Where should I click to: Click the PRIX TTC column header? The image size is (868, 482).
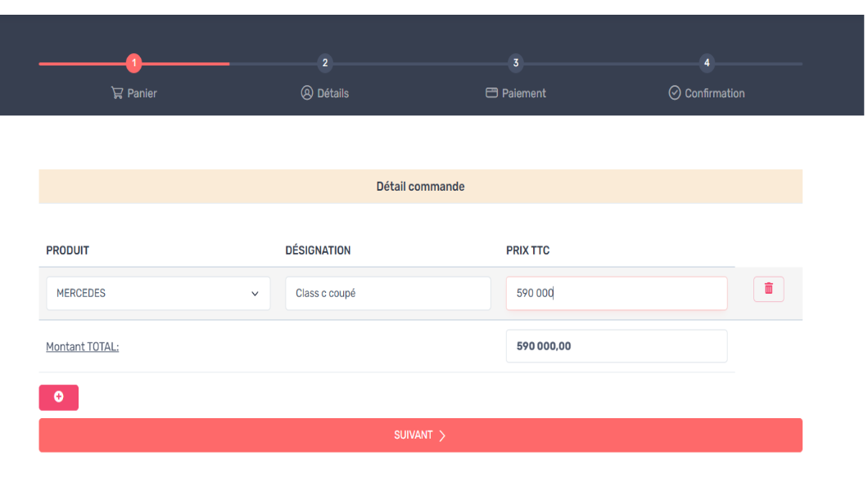point(527,250)
